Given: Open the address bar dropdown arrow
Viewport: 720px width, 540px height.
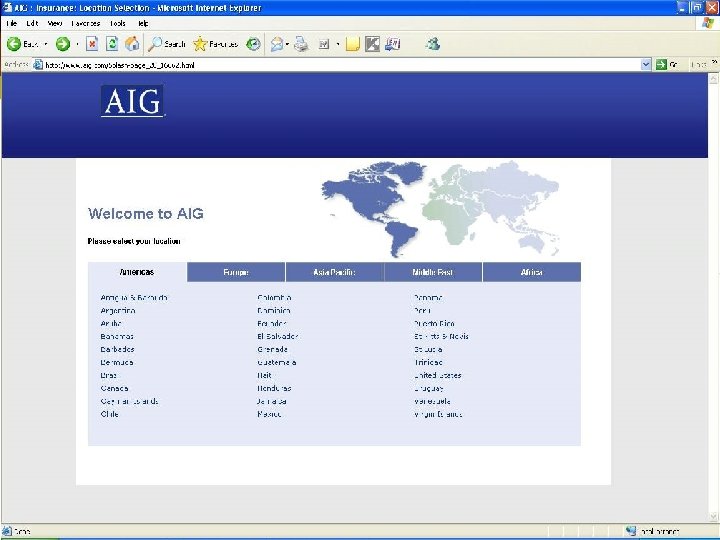Looking at the screenshot, I should pyautogui.click(x=646, y=65).
